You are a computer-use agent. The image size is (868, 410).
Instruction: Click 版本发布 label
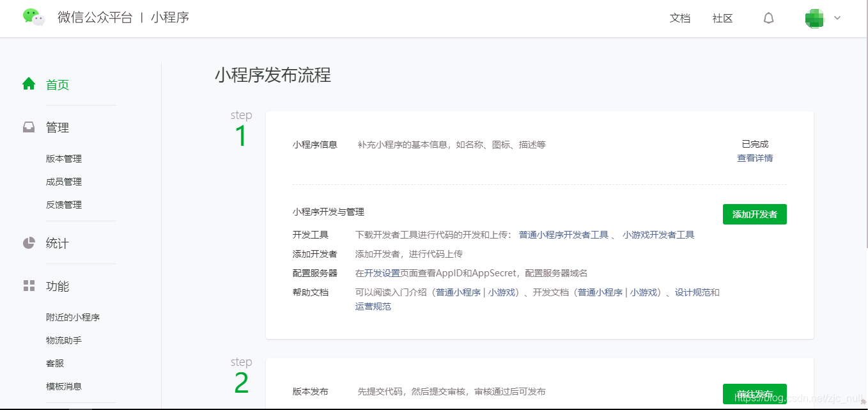pyautogui.click(x=311, y=391)
